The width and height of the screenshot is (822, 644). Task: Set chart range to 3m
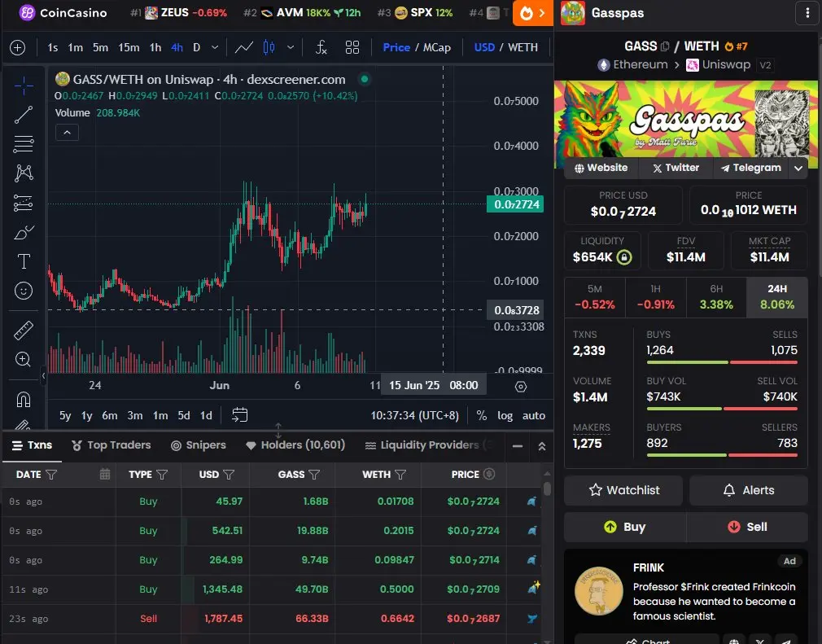(135, 415)
